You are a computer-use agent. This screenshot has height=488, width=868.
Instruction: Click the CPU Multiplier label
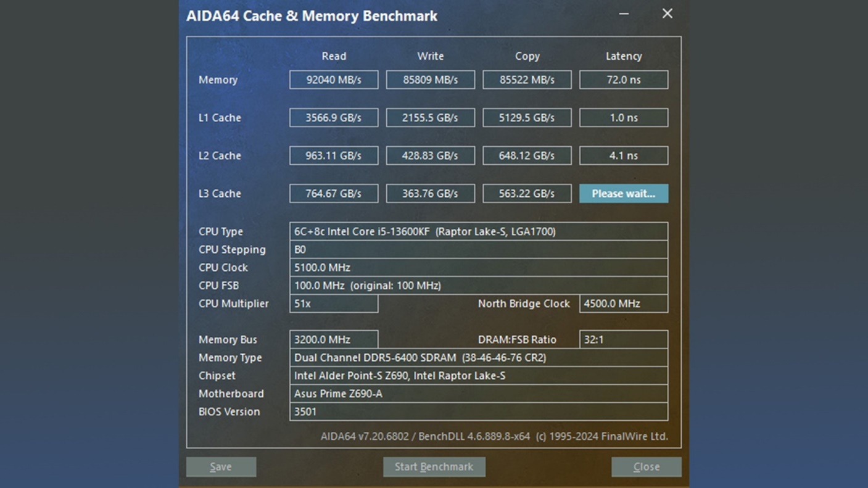[234, 304]
